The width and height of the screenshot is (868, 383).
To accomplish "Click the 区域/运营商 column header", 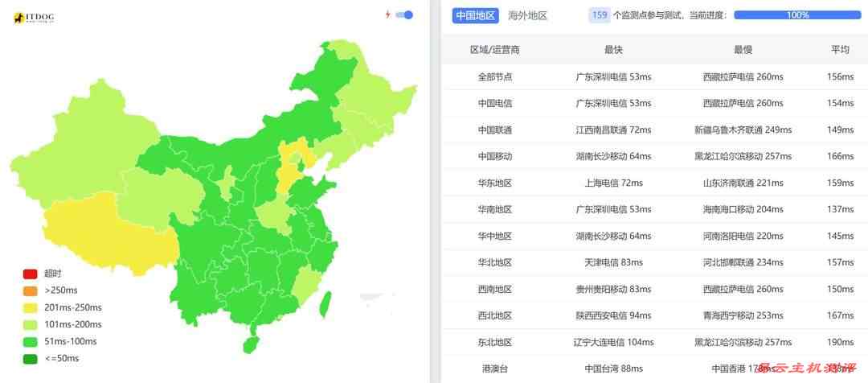I will pos(495,50).
